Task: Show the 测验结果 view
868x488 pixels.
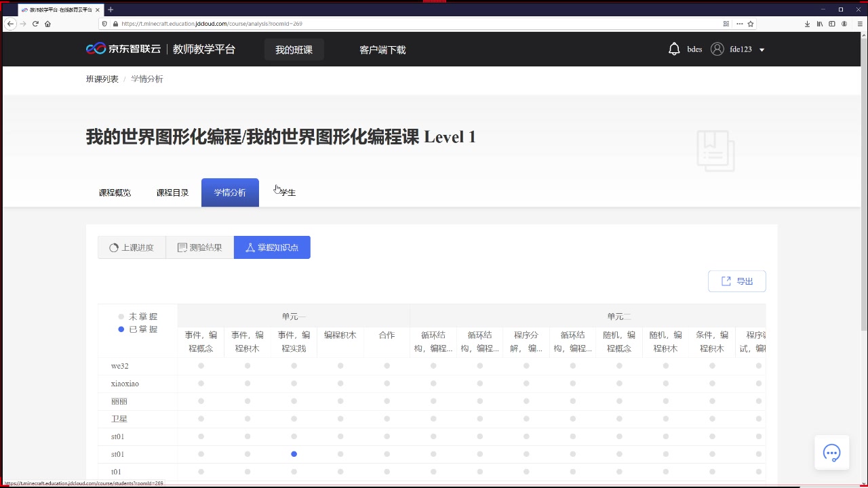Action: 200,247
